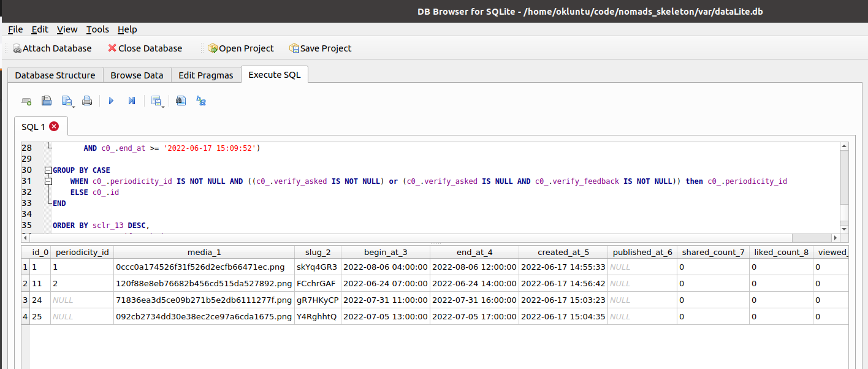The width and height of the screenshot is (868, 369).
Task: Select slug cell gR7HKyCP
Action: (317, 300)
